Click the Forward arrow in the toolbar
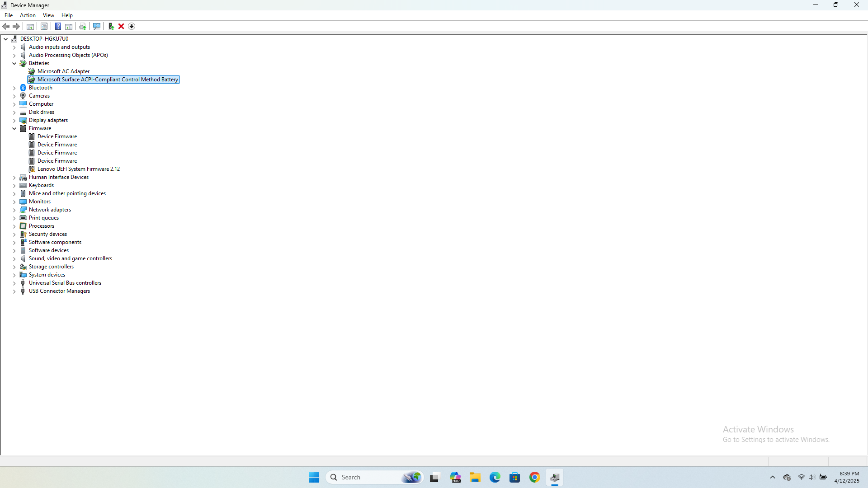Screen dimensions: 868x488 (x=16, y=26)
